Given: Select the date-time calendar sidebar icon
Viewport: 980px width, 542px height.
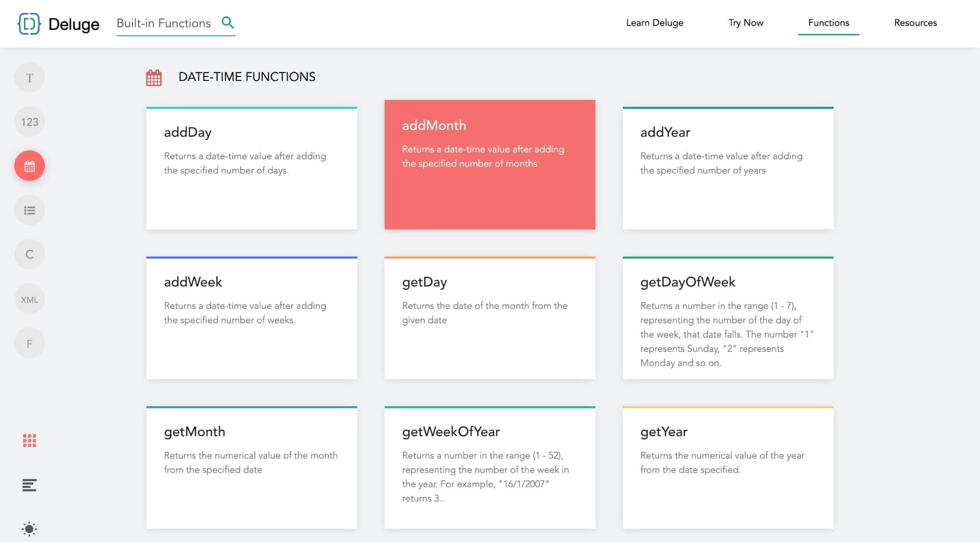Looking at the screenshot, I should click(x=29, y=166).
